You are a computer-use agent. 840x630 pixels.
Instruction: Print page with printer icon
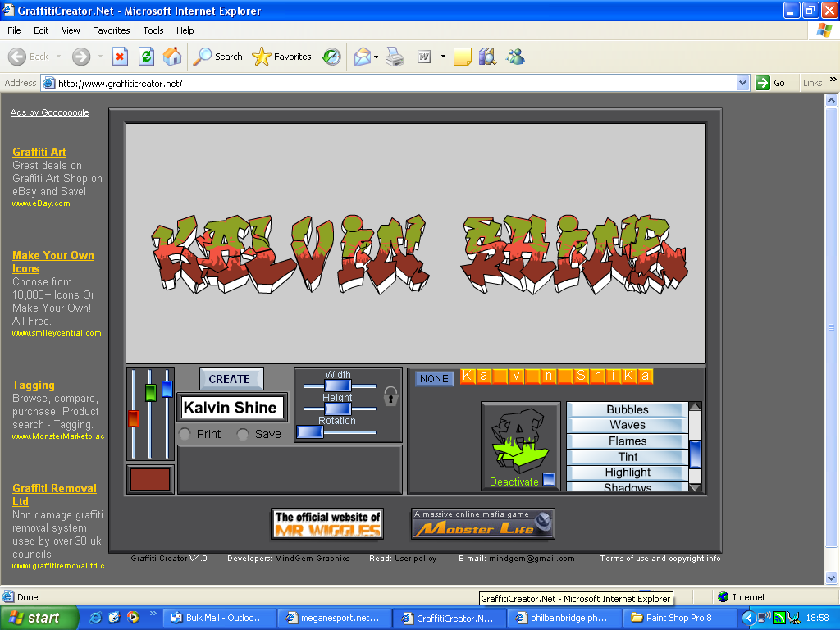[x=395, y=57]
